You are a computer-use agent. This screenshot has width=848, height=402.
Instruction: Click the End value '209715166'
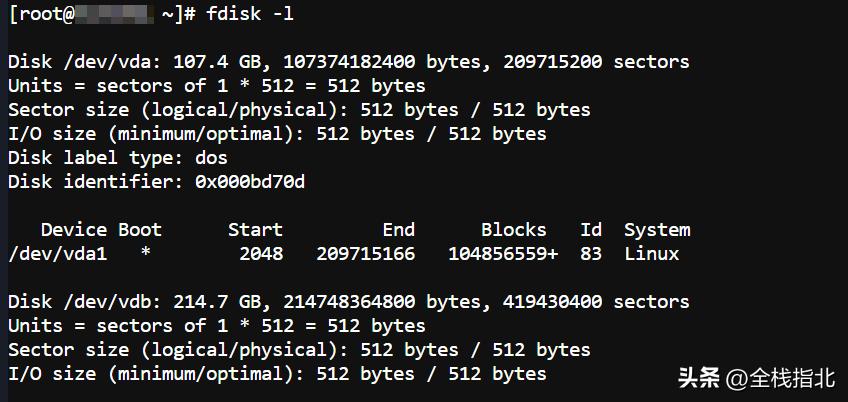tap(366, 254)
